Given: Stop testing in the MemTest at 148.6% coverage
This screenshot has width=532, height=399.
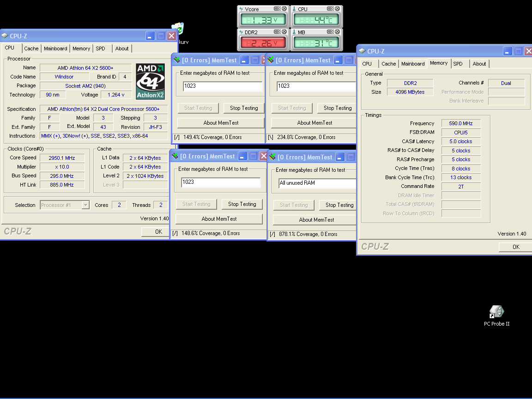Looking at the screenshot, I should point(242,204).
